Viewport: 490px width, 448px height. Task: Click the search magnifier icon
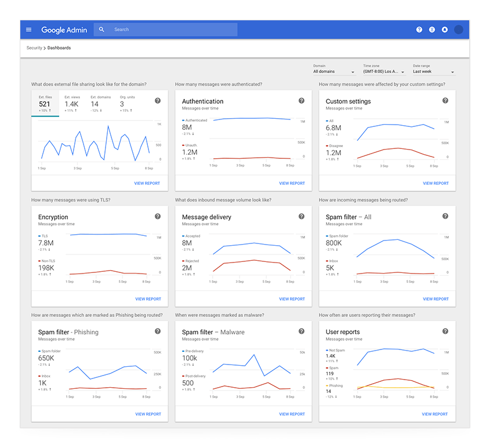tap(102, 30)
